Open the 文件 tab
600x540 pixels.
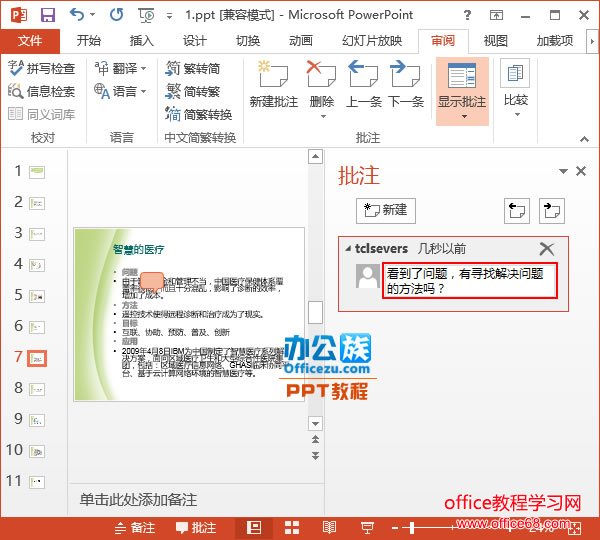tap(30, 41)
